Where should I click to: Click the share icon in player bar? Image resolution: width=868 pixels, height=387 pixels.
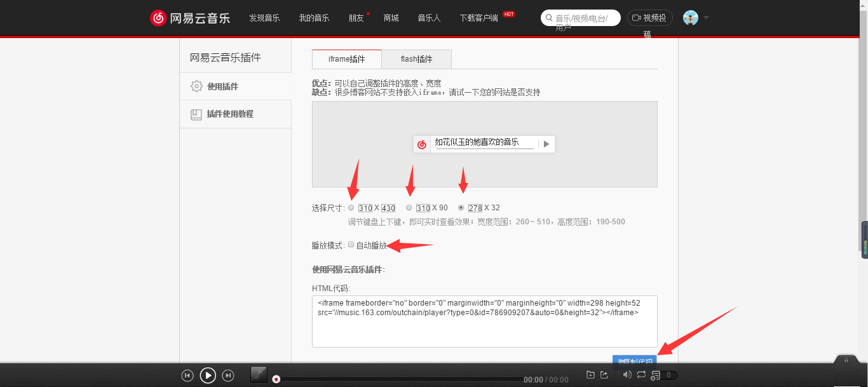604,375
